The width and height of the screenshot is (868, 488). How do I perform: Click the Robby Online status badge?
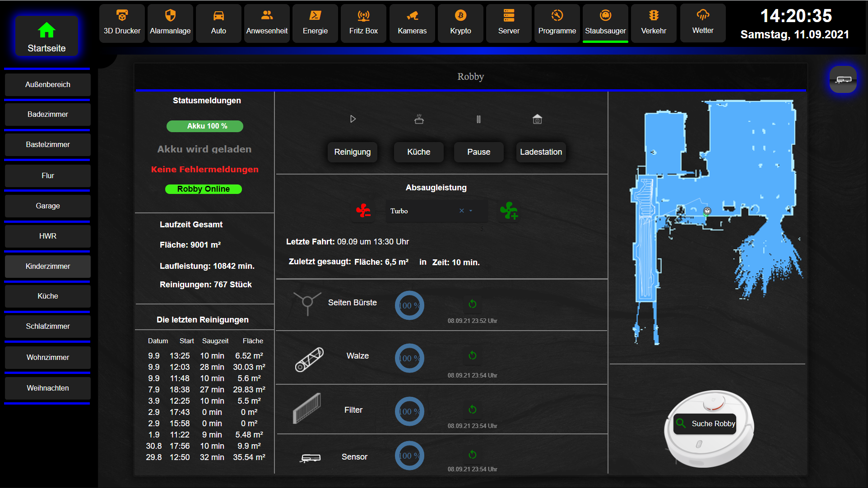204,189
